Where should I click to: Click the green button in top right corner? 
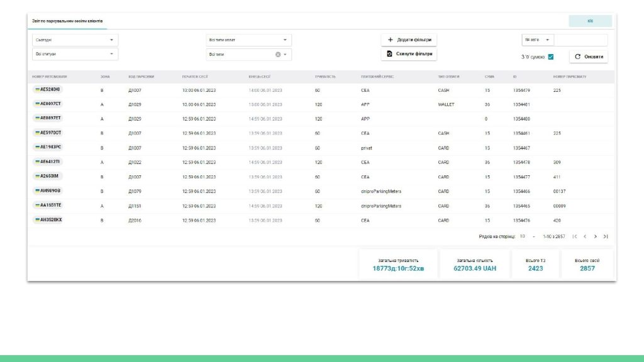tap(590, 21)
